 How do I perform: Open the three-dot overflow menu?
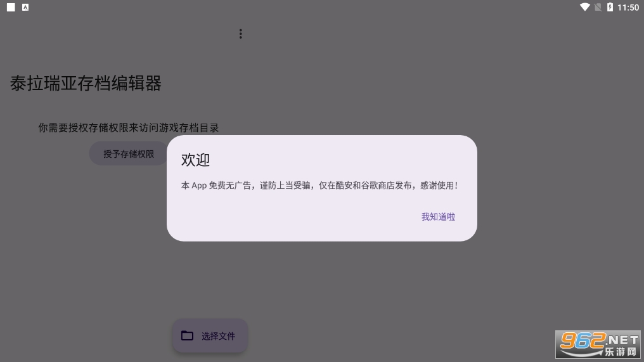tap(241, 34)
